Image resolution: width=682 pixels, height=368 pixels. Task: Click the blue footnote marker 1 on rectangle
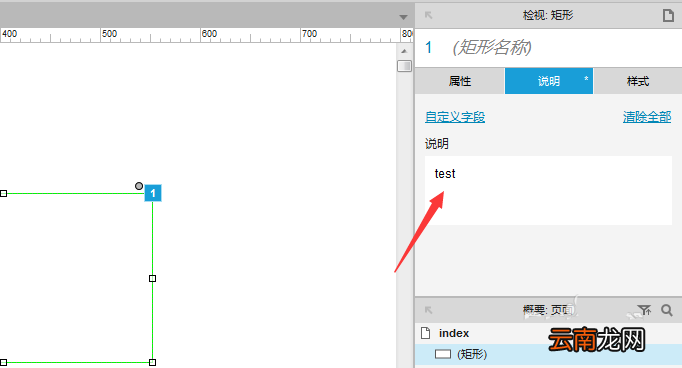pos(153,193)
